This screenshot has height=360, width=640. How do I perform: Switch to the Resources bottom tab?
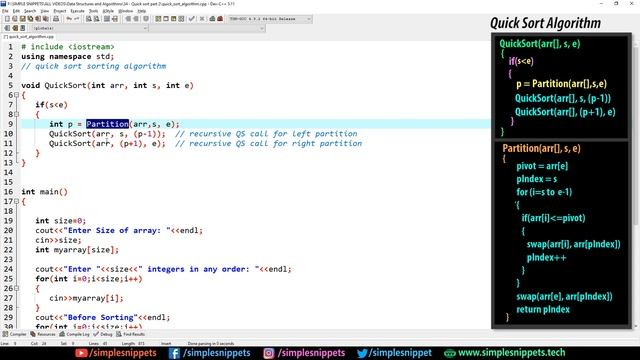[43, 334]
